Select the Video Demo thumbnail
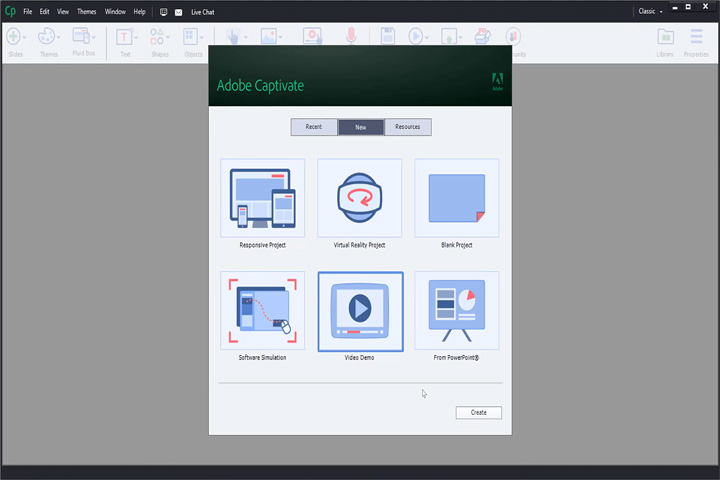720x480 pixels. tap(360, 311)
